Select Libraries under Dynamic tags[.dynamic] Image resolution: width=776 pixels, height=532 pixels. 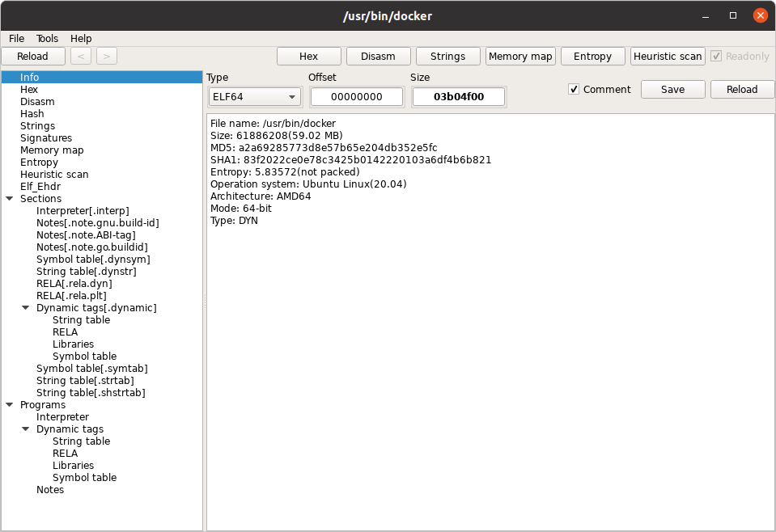coord(74,344)
